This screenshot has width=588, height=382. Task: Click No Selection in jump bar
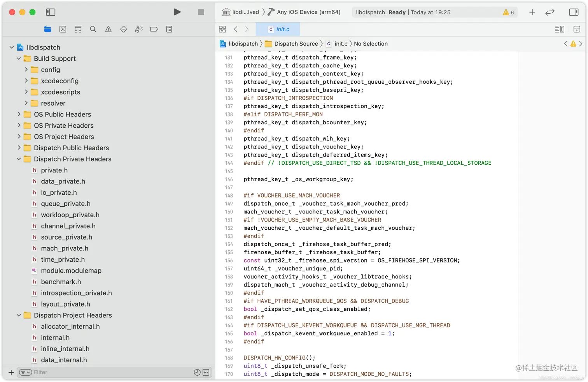point(371,44)
